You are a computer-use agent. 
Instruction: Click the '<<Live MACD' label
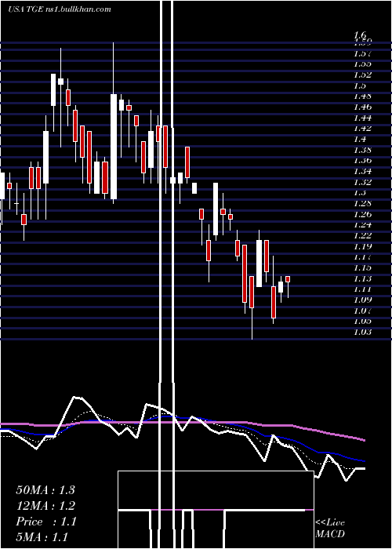[330, 528]
